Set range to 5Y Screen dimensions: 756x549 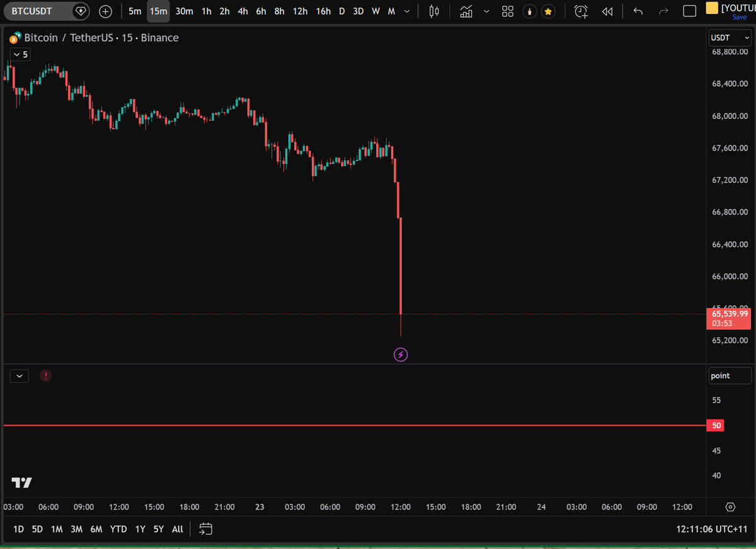[x=159, y=529]
